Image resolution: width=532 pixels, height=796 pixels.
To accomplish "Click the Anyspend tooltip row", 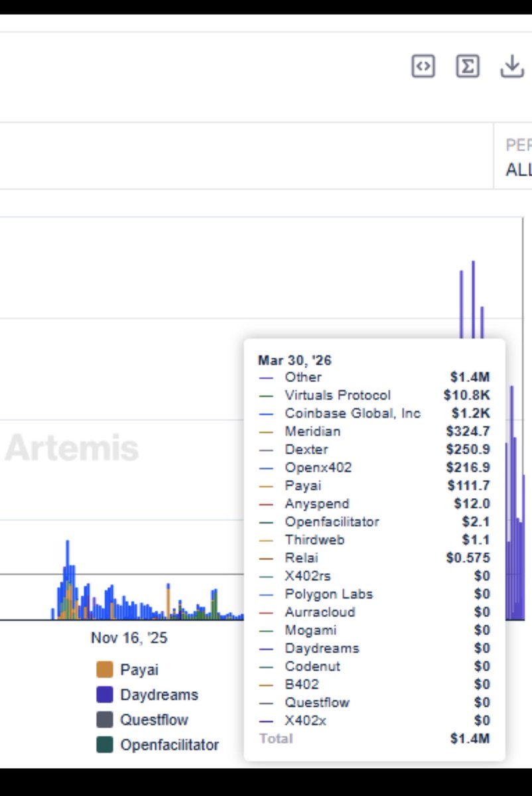I will tap(374, 503).
